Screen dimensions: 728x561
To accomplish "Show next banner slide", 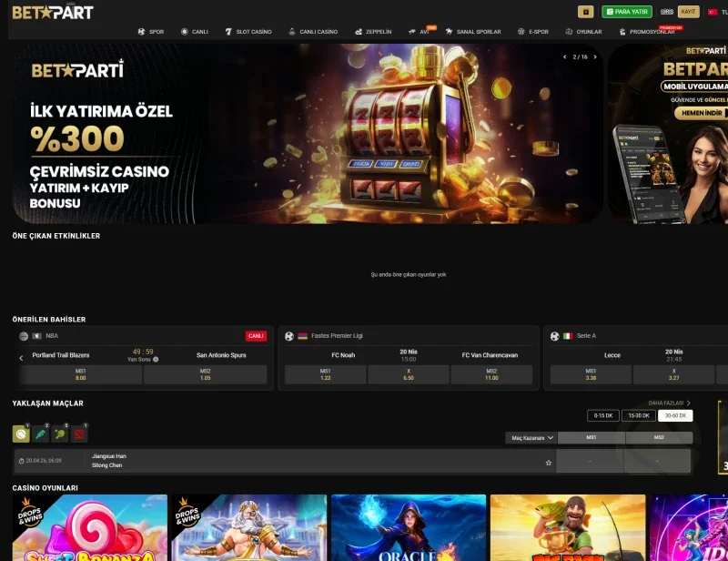I will click(595, 56).
